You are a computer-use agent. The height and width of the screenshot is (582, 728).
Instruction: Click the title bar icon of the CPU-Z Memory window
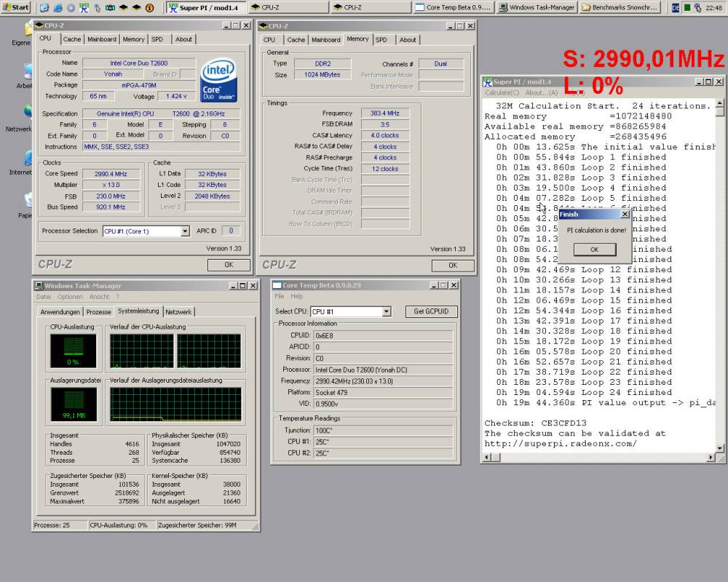(264, 26)
